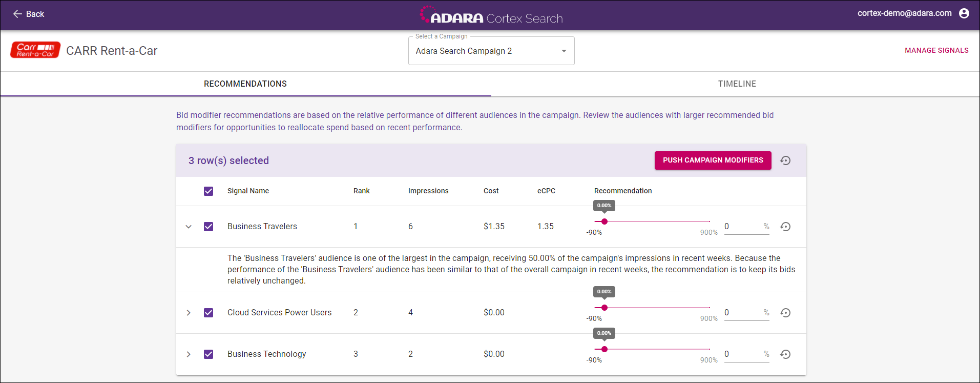Click the Business Technology signal name
The image size is (980, 383).
[x=266, y=354]
